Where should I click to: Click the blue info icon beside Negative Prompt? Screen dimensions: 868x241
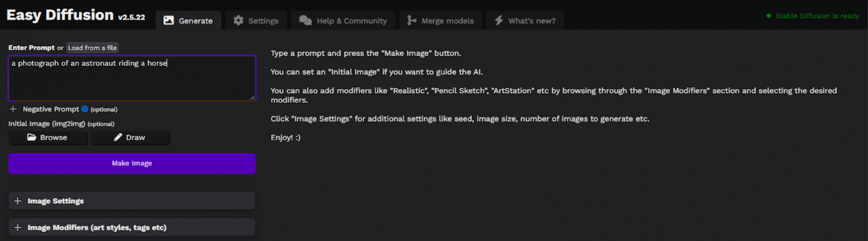click(x=85, y=109)
